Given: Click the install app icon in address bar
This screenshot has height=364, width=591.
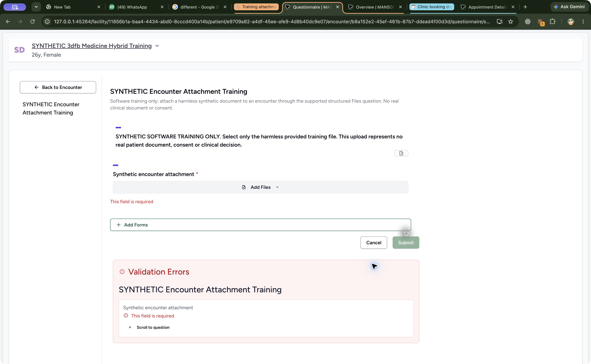Looking at the screenshot, I should pos(500,22).
